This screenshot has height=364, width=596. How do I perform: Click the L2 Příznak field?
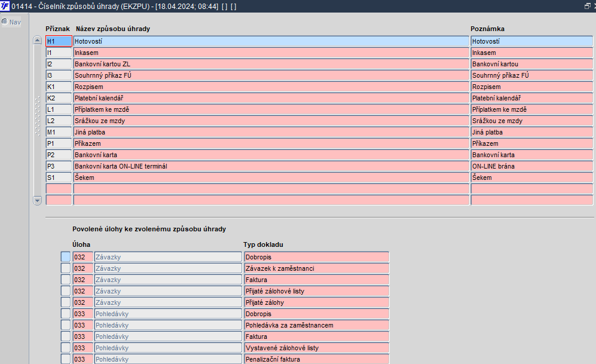(x=59, y=121)
